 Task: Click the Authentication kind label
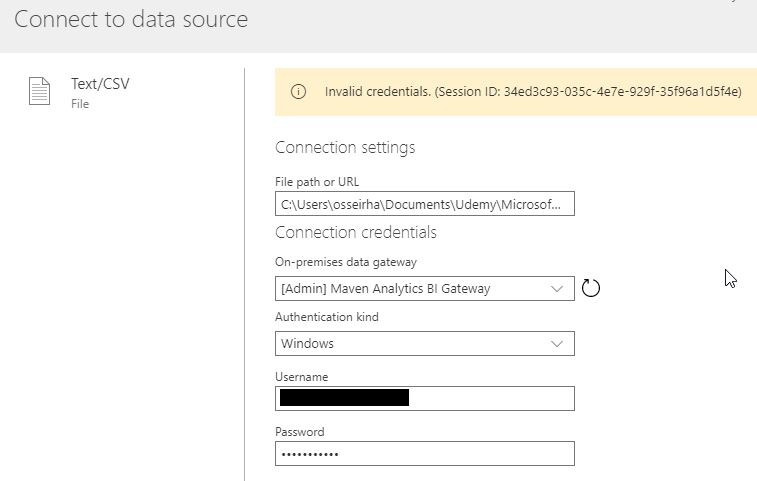[327, 317]
